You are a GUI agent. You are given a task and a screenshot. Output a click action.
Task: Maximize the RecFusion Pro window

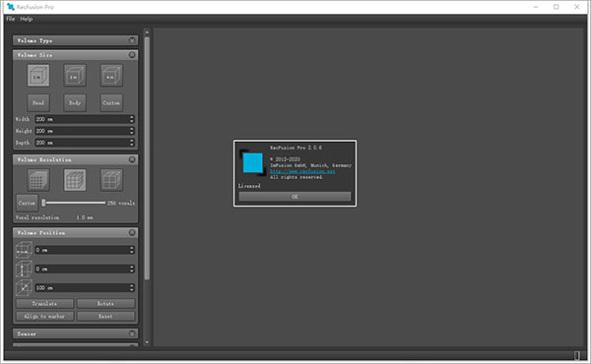click(557, 7)
